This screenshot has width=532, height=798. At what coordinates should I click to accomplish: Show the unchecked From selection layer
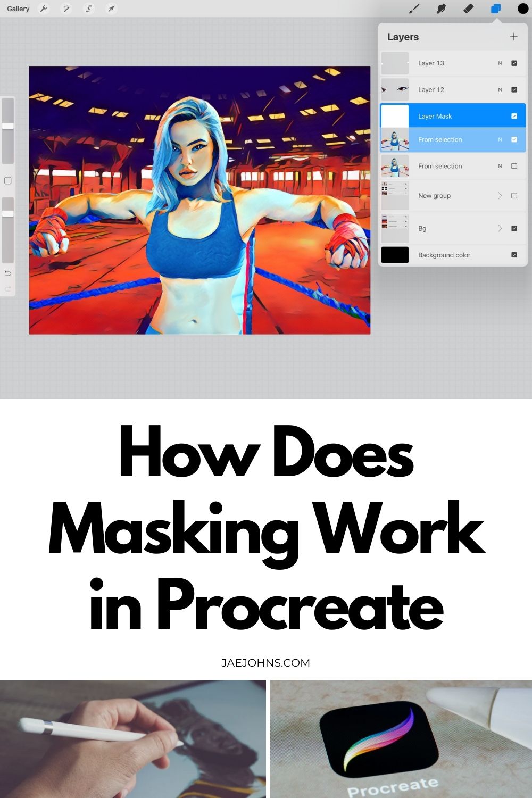pyautogui.click(x=514, y=166)
